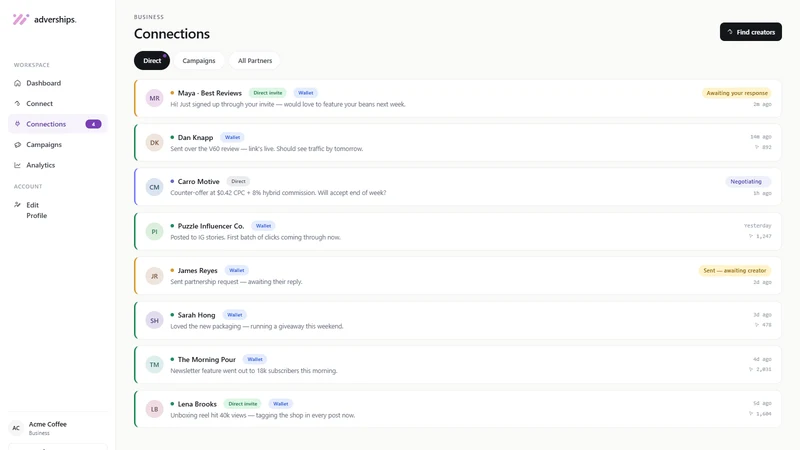Click message 'Unboxing reel hit 40k views'
This screenshot has height=450, width=800.
tap(263, 415)
